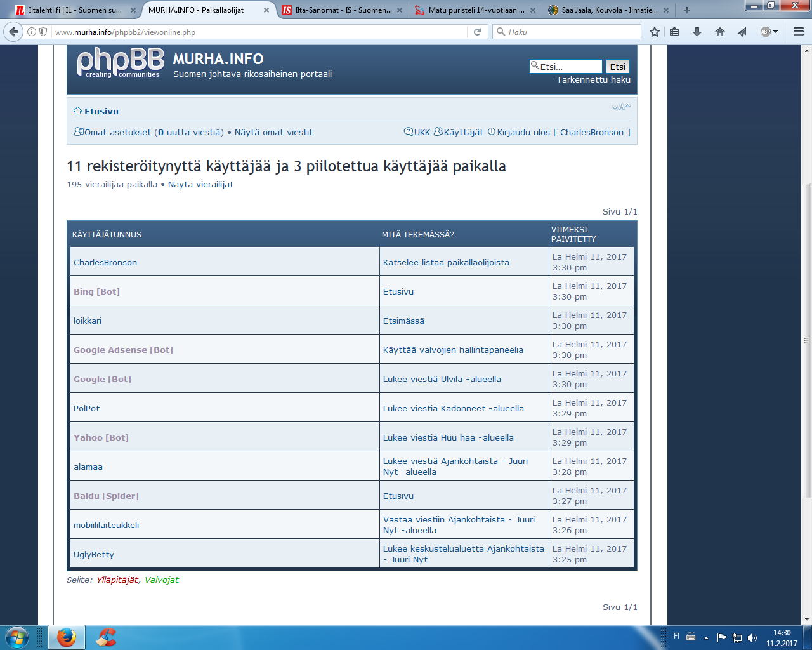
Task: Sort by KÄYTTÄJÄTUNNUS column header
Action: tap(107, 235)
